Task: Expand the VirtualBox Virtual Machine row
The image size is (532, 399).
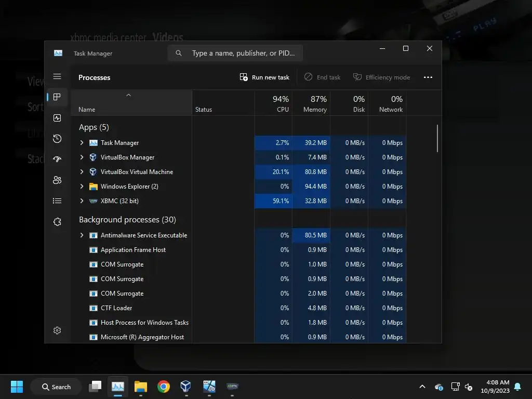Action: [82, 171]
